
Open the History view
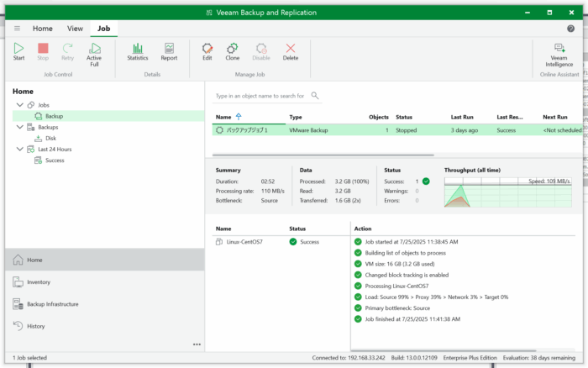pyautogui.click(x=105, y=326)
